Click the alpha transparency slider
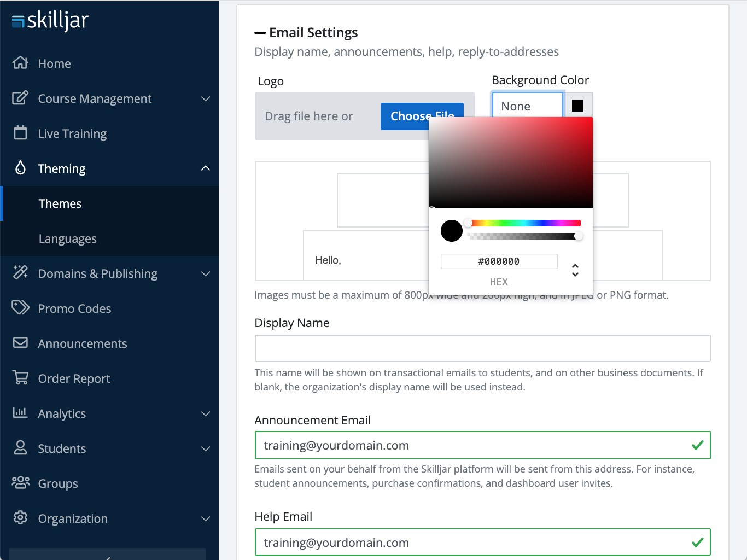The width and height of the screenshot is (747, 560). (524, 236)
